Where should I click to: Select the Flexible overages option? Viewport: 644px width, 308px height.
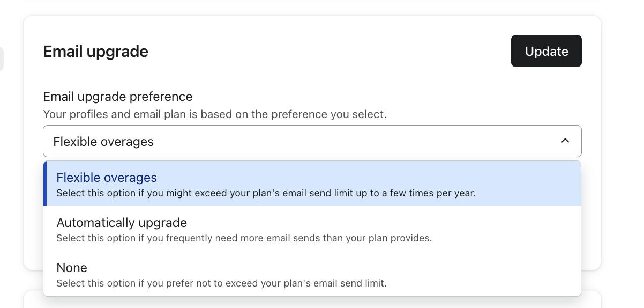coord(107,178)
